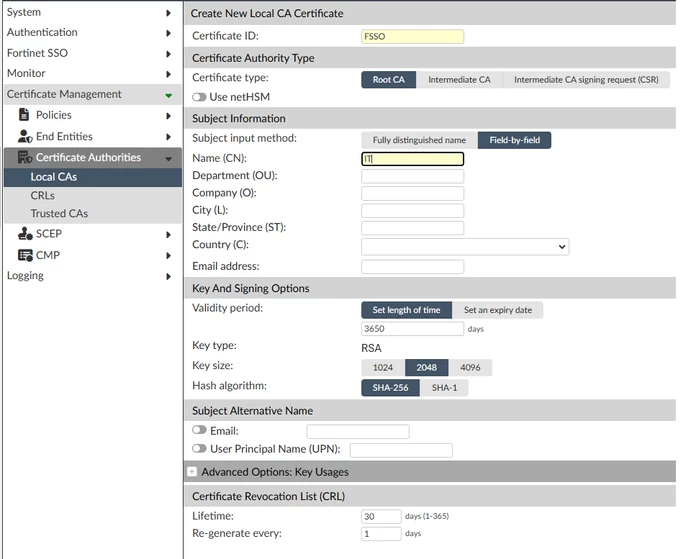Collapse the Certificate Authorities arrow
Screen dimensions: 691x559
tap(168, 159)
